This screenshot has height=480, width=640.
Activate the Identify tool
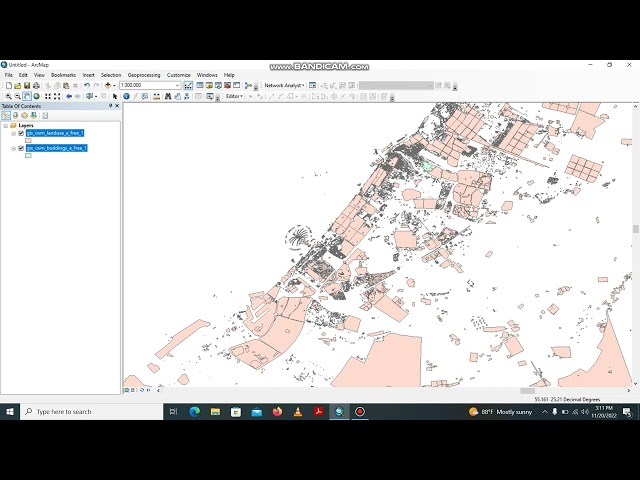[x=126, y=96]
